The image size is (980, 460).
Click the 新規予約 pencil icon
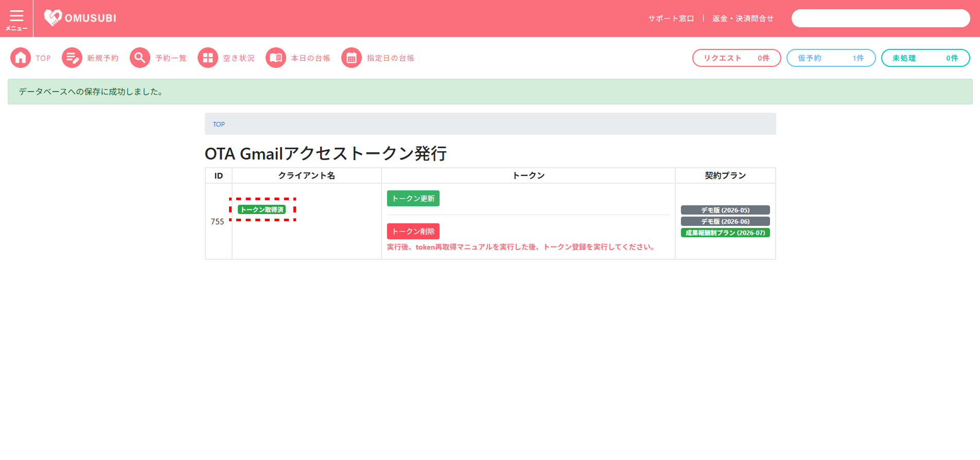tap(72, 58)
